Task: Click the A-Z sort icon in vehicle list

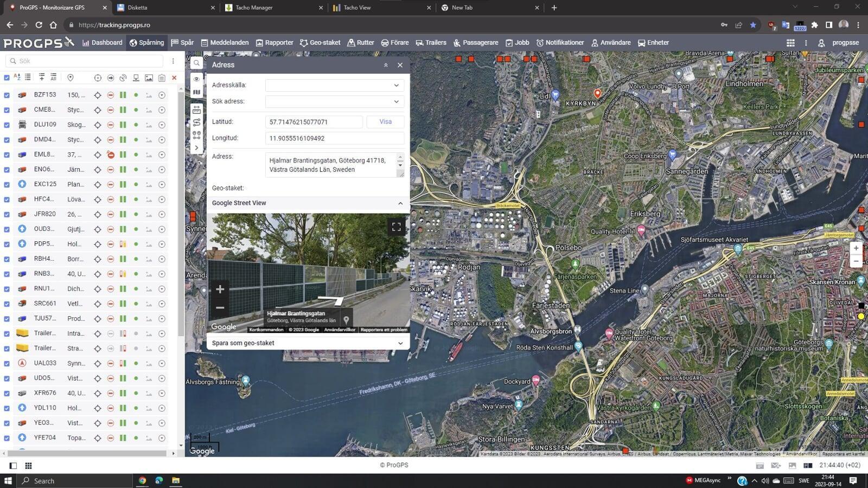Action: point(17,78)
